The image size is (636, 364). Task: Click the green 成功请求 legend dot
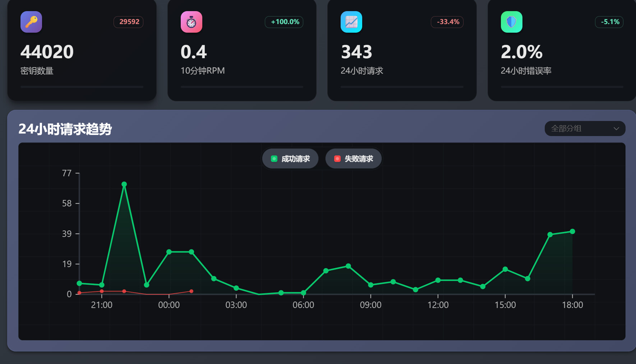274,159
